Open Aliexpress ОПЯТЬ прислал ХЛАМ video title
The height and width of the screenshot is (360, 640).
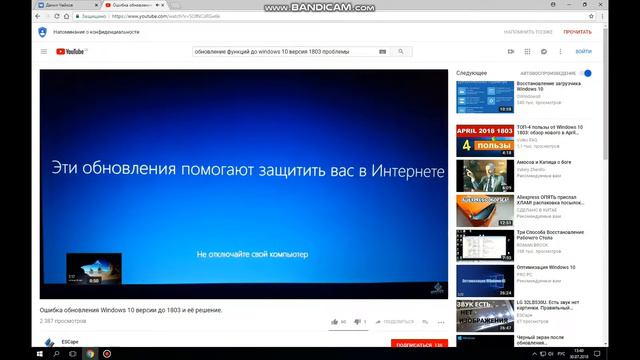click(550, 200)
